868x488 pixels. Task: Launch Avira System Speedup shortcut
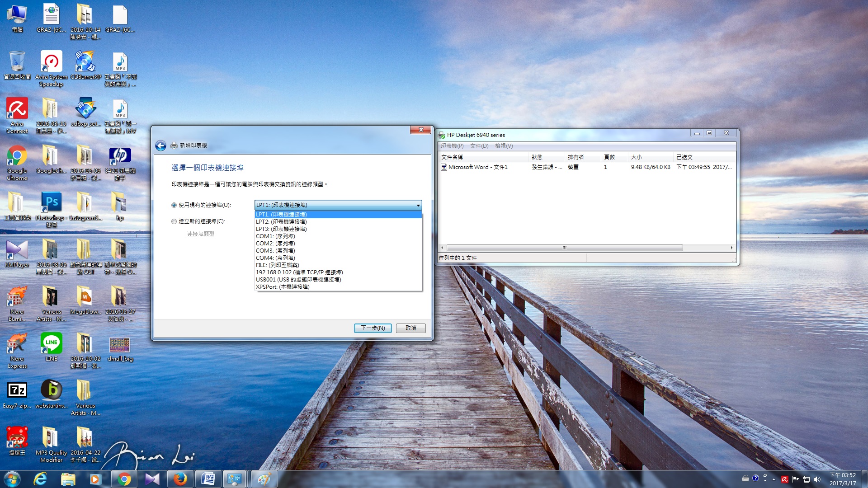click(x=51, y=69)
